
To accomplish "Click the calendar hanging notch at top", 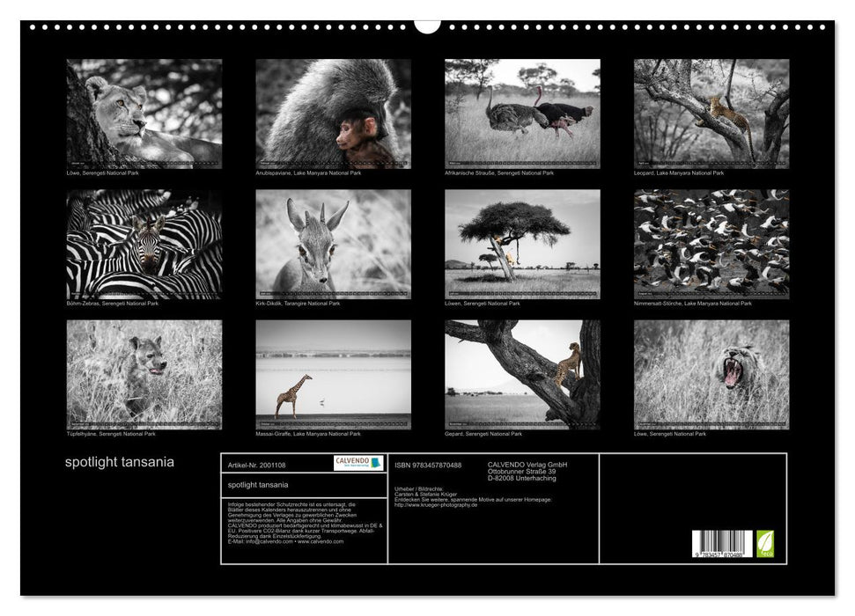I will tap(427, 25).
